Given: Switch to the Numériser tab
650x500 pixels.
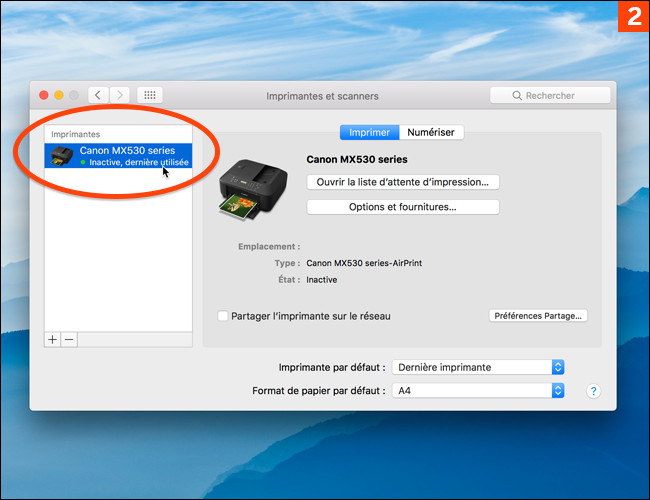Looking at the screenshot, I should click(x=431, y=132).
